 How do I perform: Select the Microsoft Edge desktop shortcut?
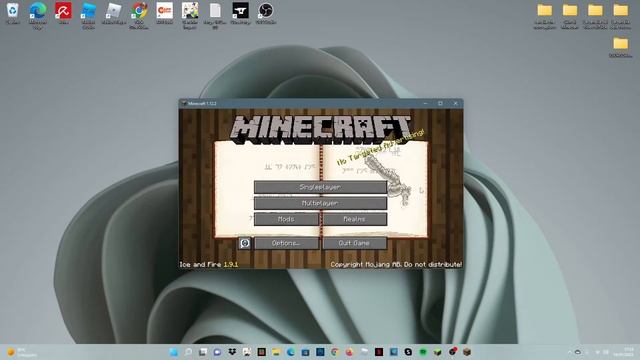click(38, 15)
